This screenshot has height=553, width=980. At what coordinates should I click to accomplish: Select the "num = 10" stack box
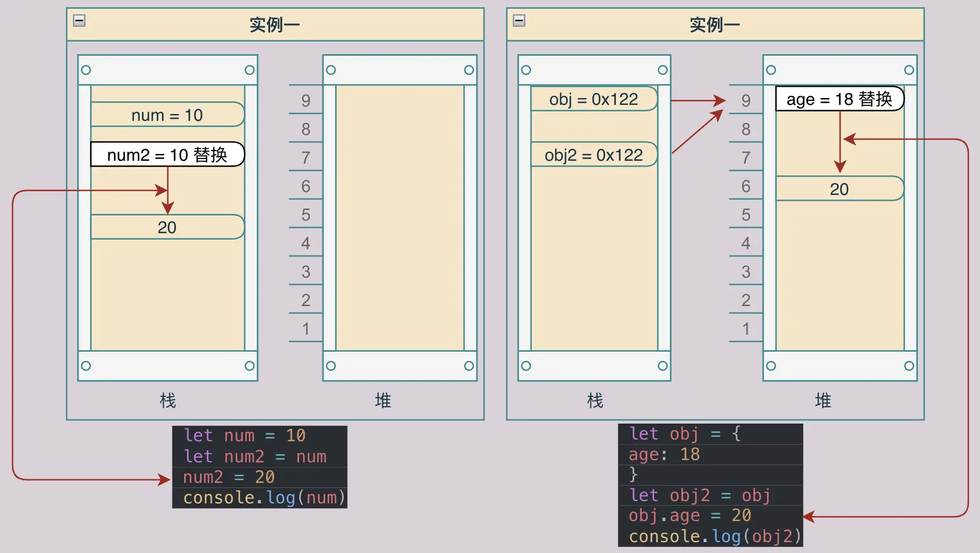click(168, 115)
